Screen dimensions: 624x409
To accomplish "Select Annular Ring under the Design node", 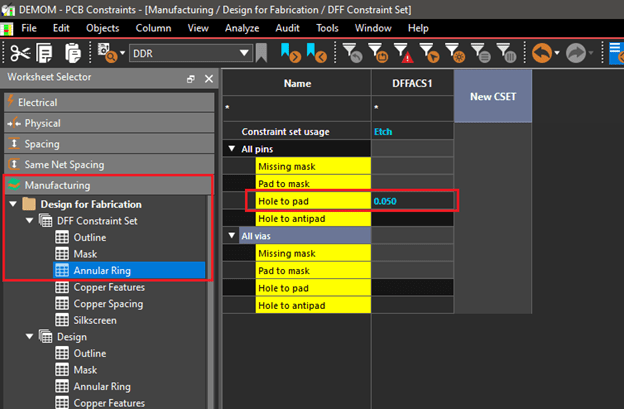I will pos(102,386).
